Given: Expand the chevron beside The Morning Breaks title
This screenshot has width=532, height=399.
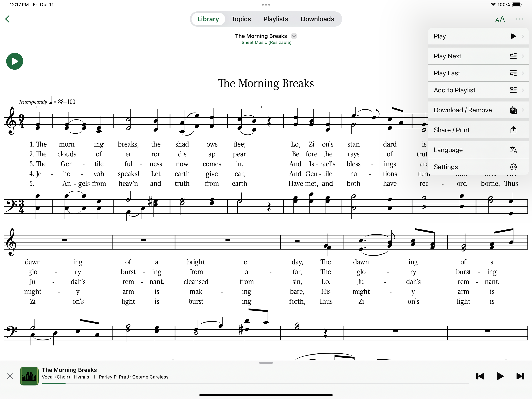Looking at the screenshot, I should [x=294, y=36].
